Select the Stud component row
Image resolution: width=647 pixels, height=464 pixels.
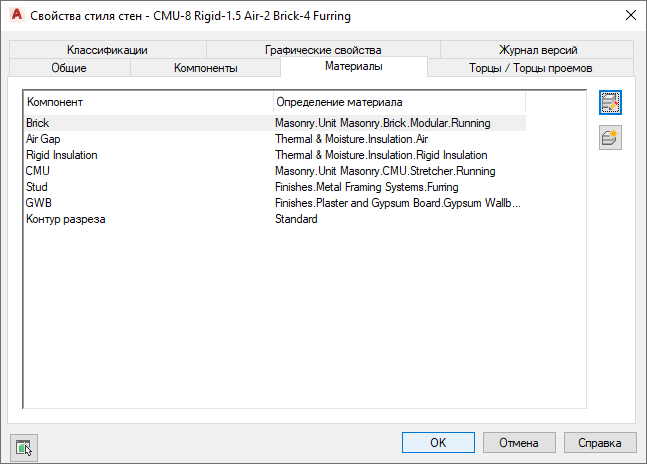37,187
